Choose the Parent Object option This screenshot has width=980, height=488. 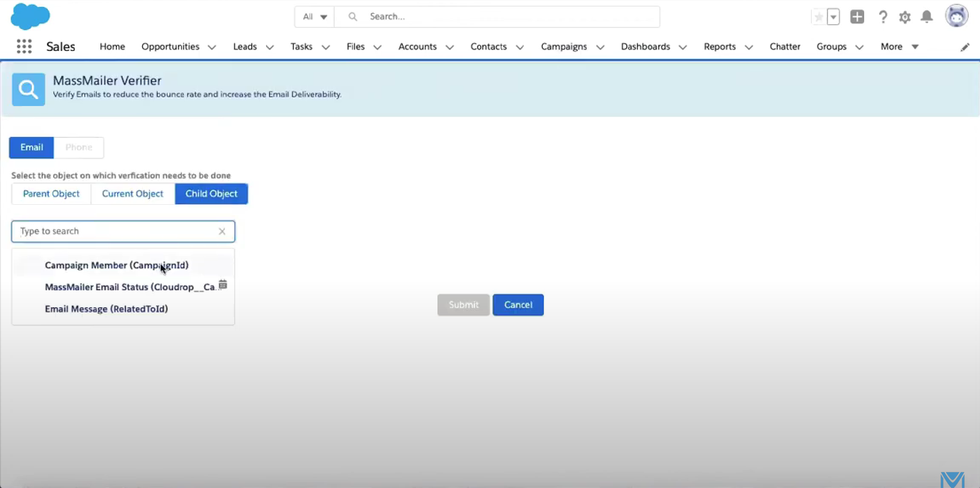click(x=51, y=194)
